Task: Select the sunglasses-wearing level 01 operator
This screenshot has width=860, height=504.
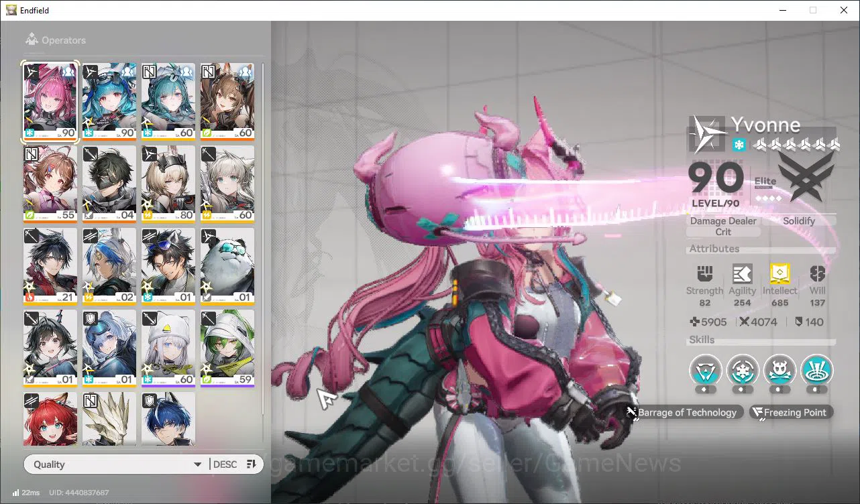Action: coord(168,266)
